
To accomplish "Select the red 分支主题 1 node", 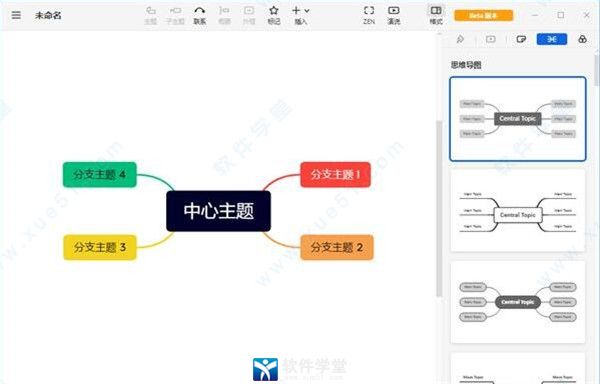I will coord(335,175).
